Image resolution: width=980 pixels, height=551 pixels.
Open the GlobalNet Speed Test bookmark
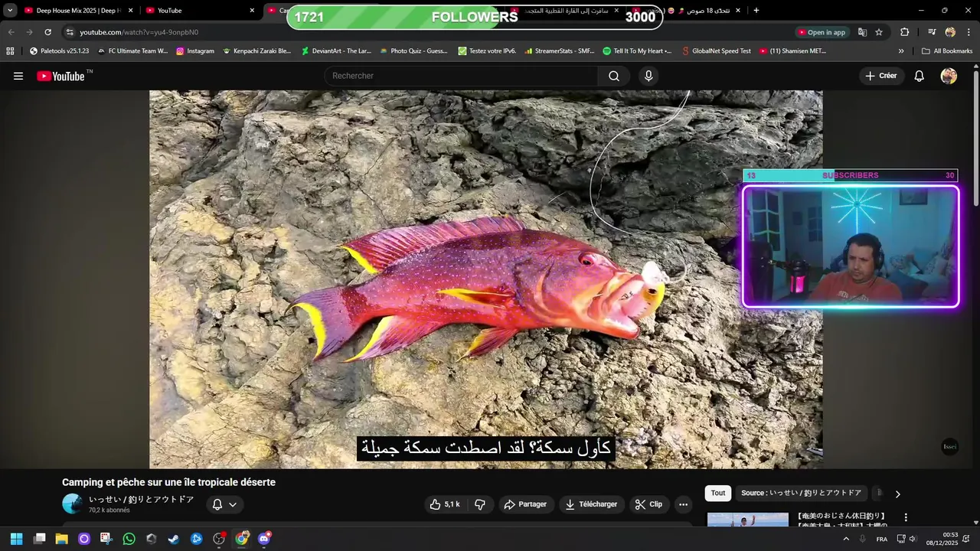(x=716, y=51)
